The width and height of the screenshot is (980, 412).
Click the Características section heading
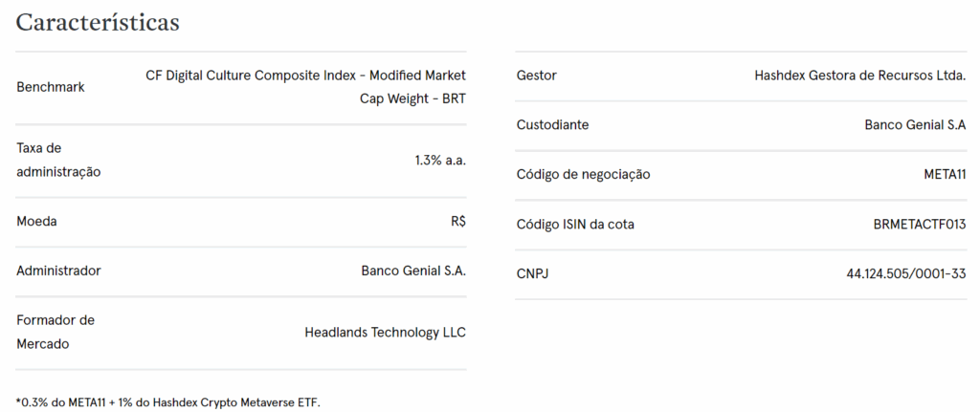coord(98,23)
